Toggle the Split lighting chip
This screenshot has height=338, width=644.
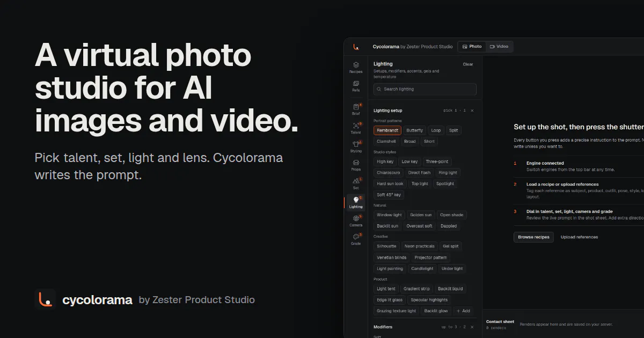[453, 130]
